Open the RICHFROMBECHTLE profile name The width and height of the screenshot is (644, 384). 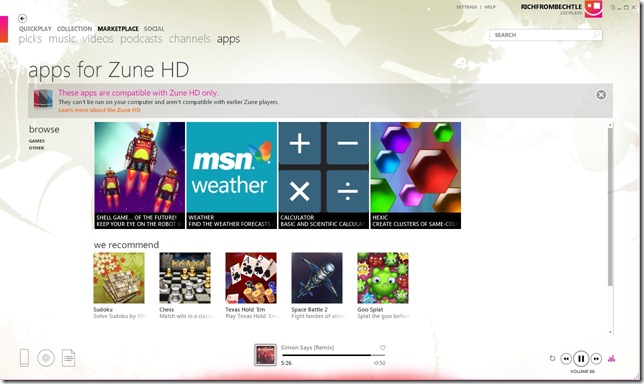(x=551, y=7)
